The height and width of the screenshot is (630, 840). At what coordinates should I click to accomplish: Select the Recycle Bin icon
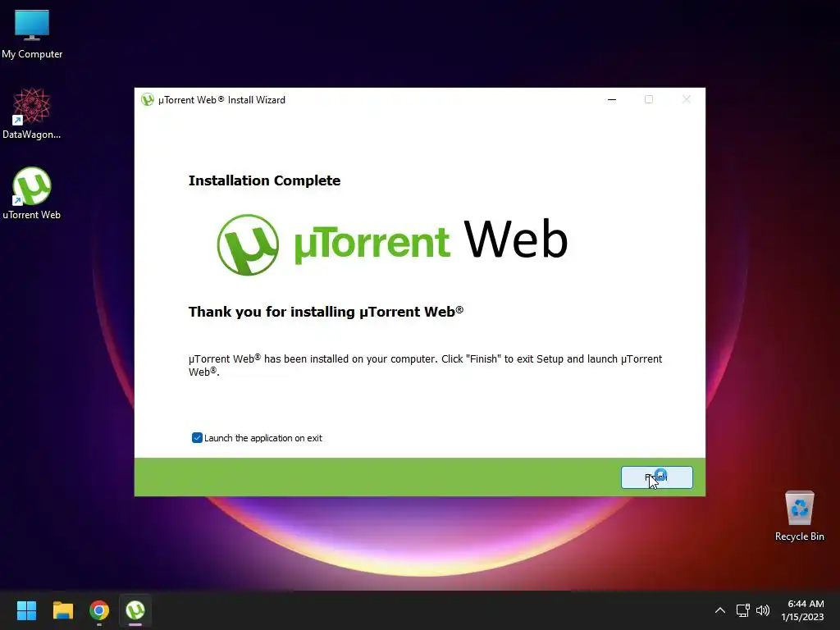click(x=799, y=517)
